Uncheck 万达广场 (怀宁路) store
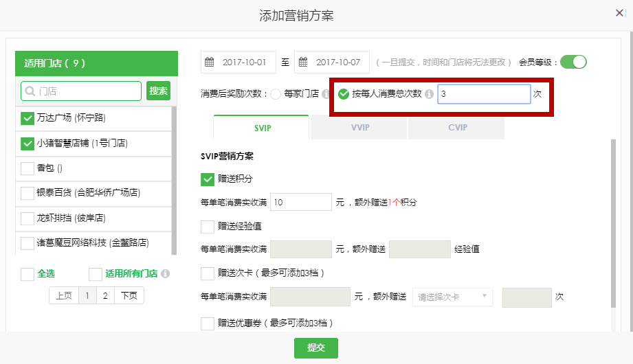The height and width of the screenshot is (364, 633). click(x=27, y=118)
